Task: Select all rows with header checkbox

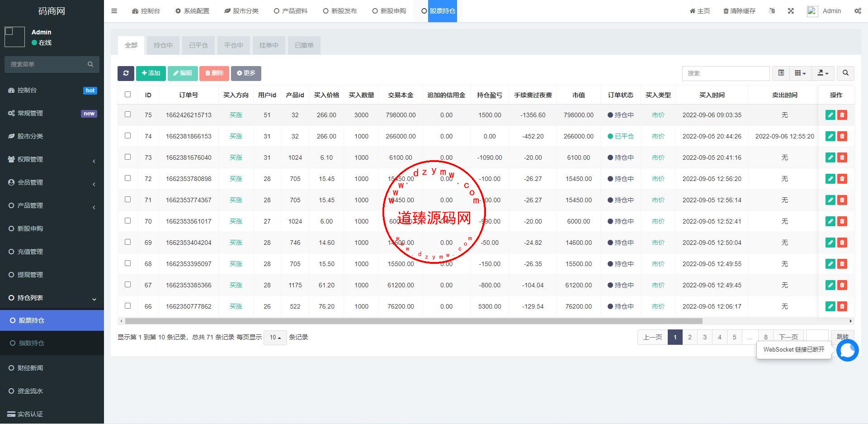Action: pyautogui.click(x=127, y=95)
